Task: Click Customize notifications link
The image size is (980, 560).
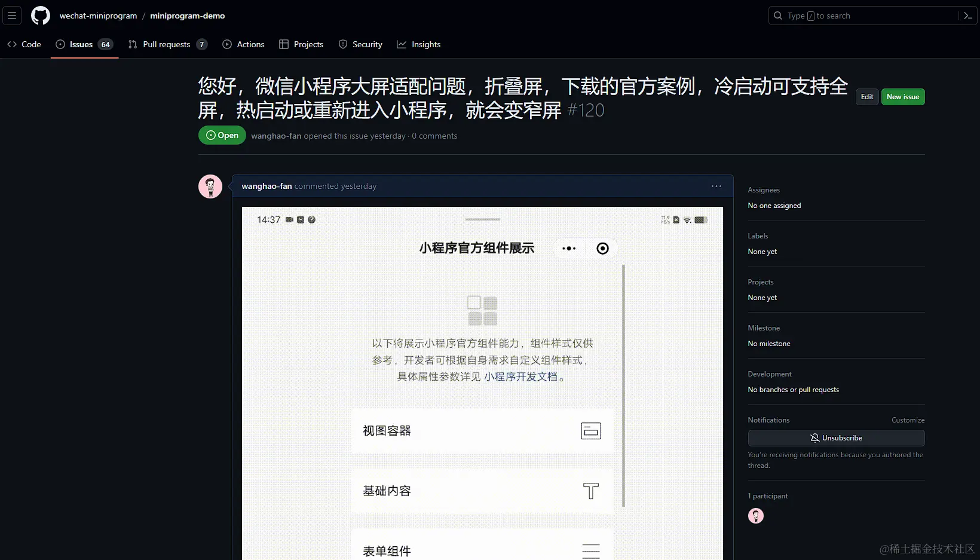Action: [908, 420]
